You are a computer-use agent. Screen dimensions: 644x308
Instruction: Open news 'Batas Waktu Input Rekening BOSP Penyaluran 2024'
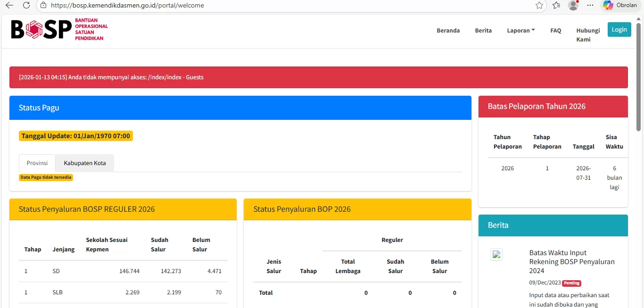point(572,262)
